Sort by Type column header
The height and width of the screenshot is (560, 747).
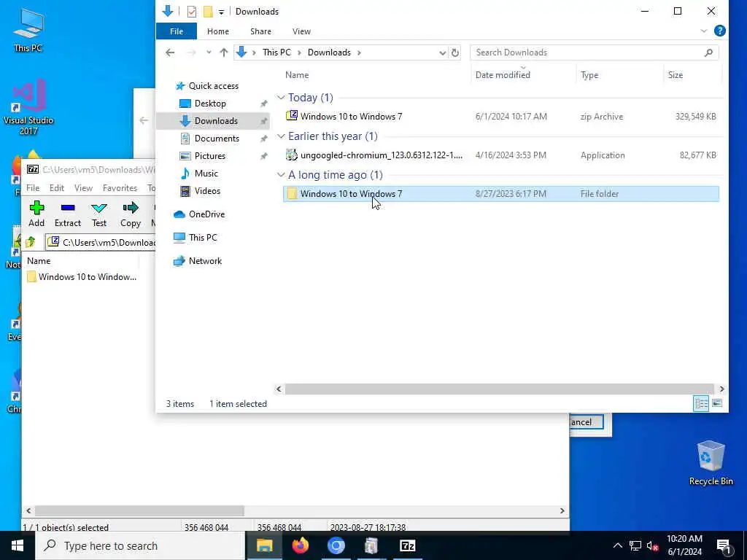(x=589, y=75)
